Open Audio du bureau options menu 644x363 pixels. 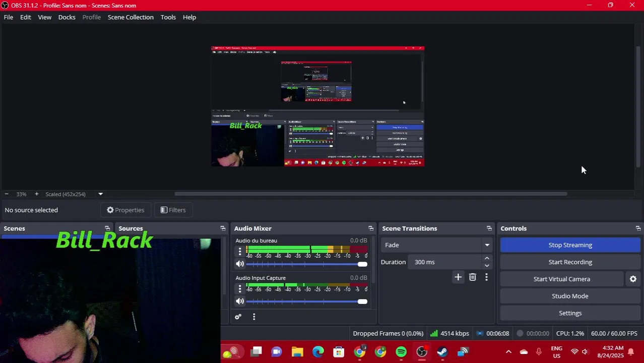coord(240,252)
